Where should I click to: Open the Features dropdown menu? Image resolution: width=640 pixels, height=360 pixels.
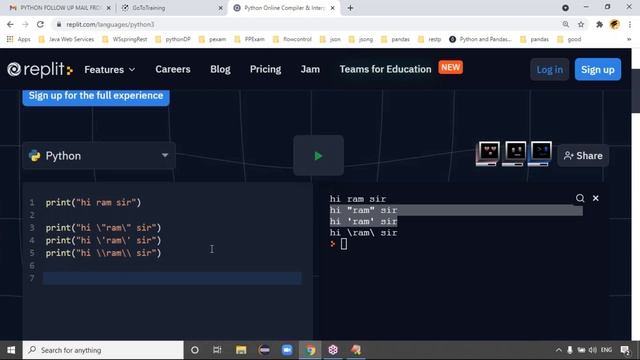(x=109, y=69)
